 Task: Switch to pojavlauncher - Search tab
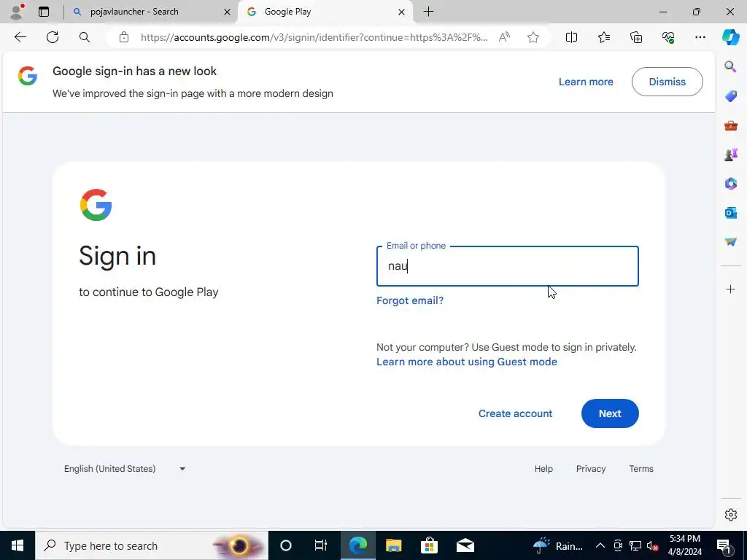click(149, 12)
